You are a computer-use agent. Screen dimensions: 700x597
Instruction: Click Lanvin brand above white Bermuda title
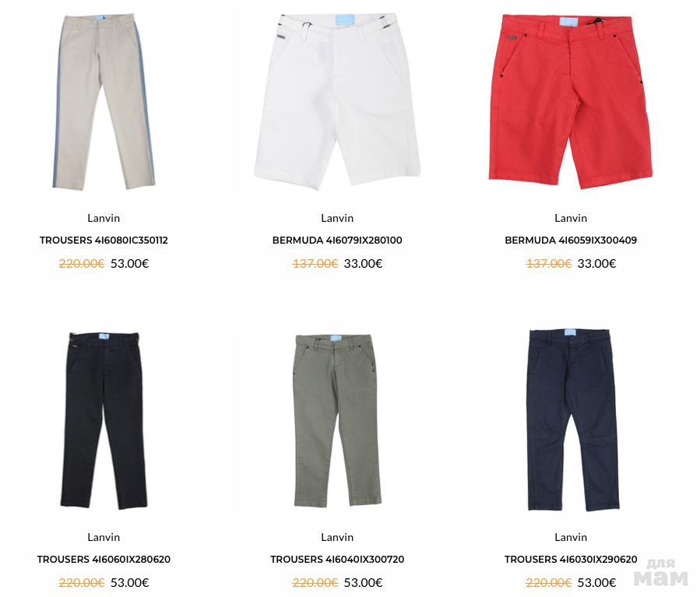coord(337,218)
